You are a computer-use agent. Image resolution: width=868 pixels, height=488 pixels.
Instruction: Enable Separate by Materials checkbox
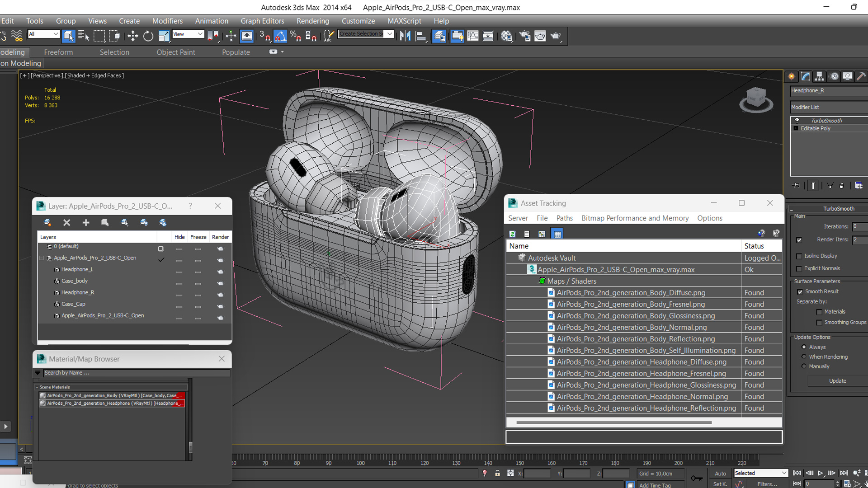pyautogui.click(x=819, y=312)
